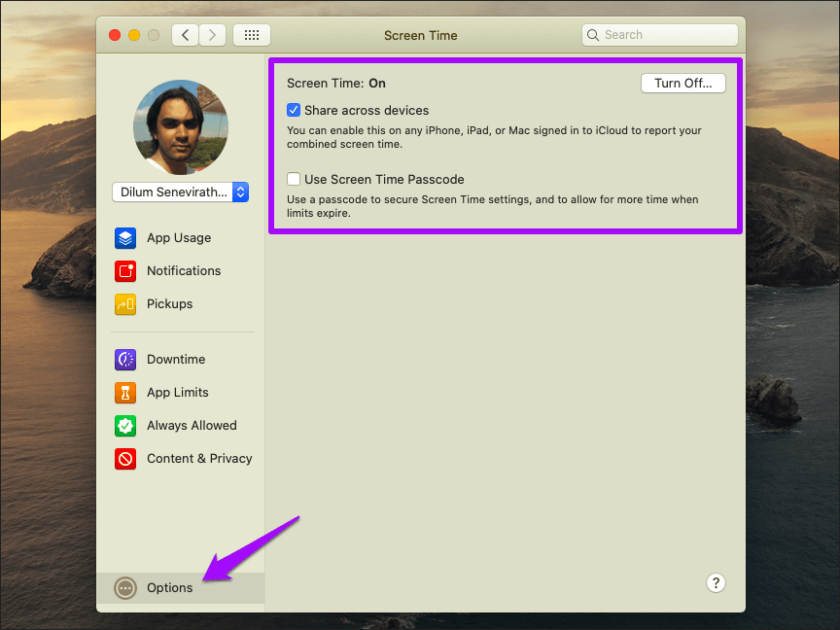
Task: Click the Options ellipsis icon
Action: point(125,588)
